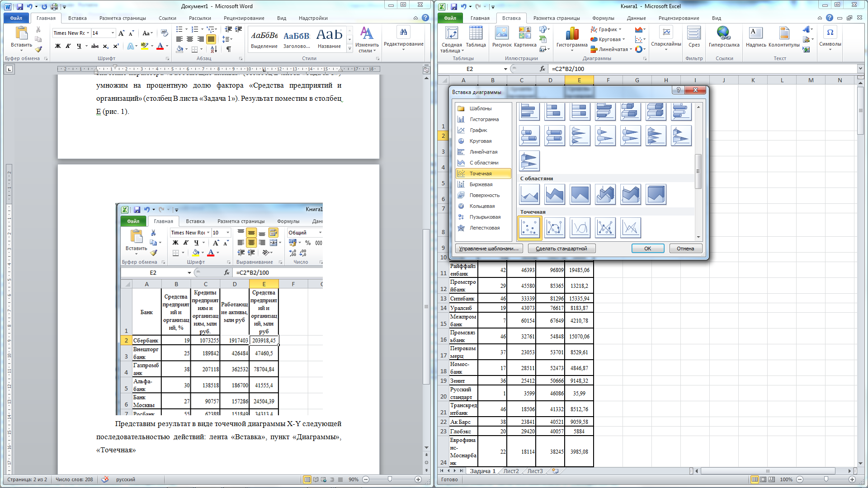Screen dimensions: 868x488
Task: Toggle subscript in Word ribbon
Action: click(x=105, y=46)
